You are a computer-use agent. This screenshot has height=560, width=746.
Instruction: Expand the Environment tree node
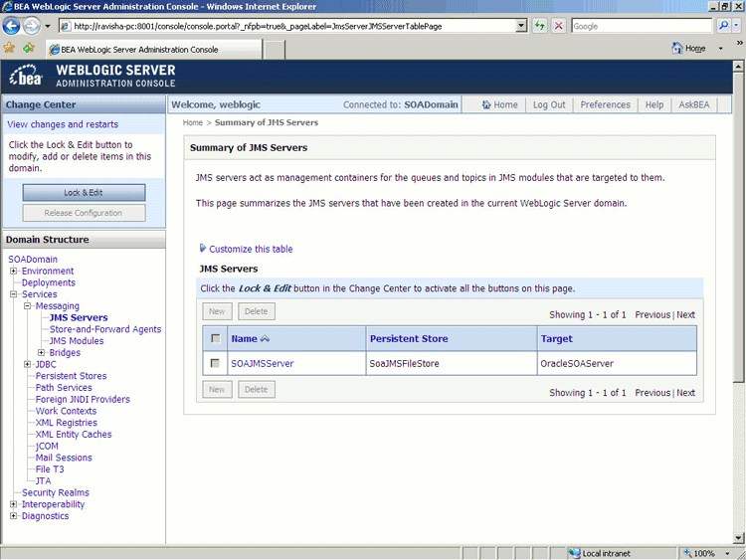[13, 271]
